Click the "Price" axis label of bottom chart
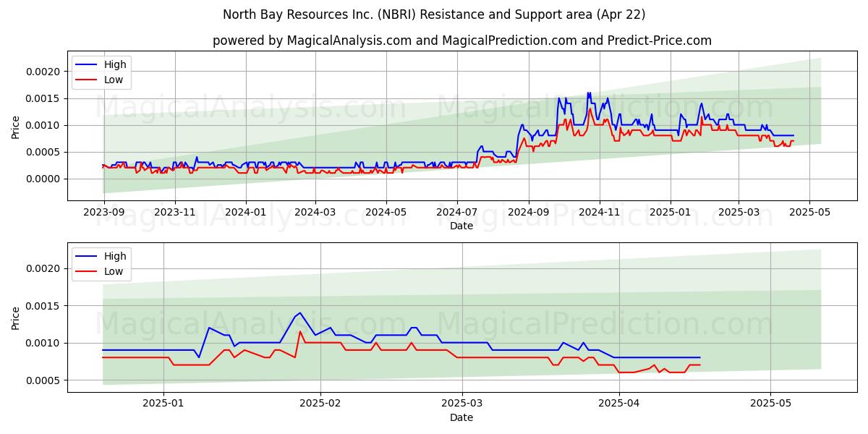Image resolution: width=868 pixels, height=434 pixels. click(x=16, y=318)
